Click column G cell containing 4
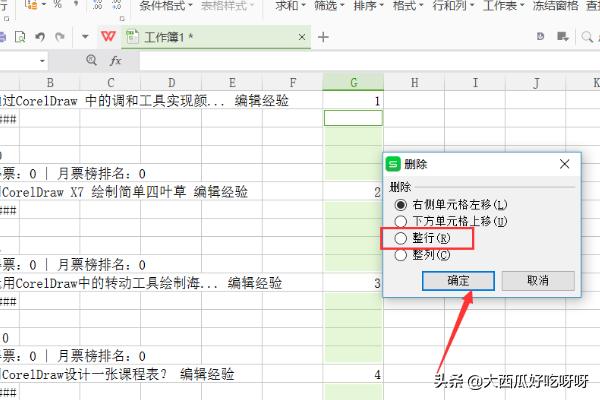 point(353,374)
